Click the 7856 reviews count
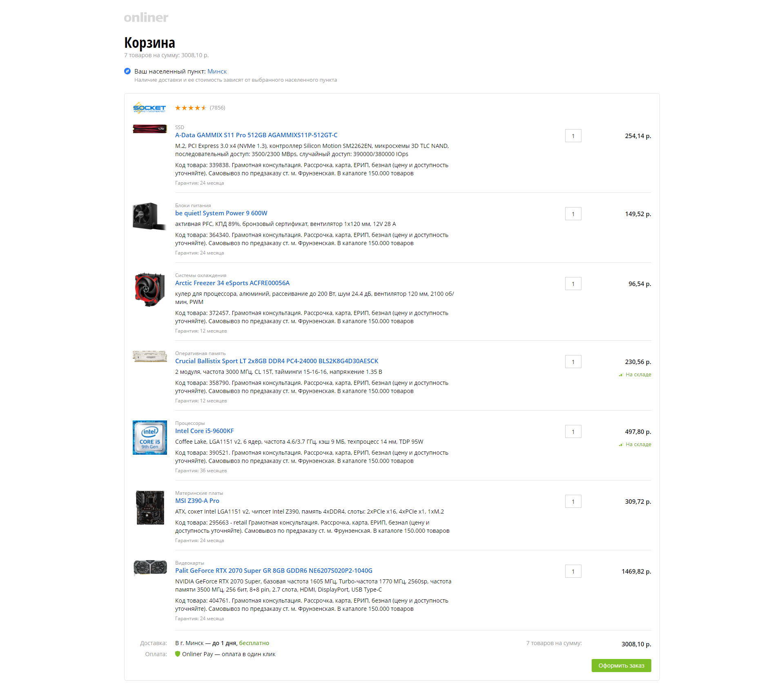The height and width of the screenshot is (697, 784). tap(217, 108)
